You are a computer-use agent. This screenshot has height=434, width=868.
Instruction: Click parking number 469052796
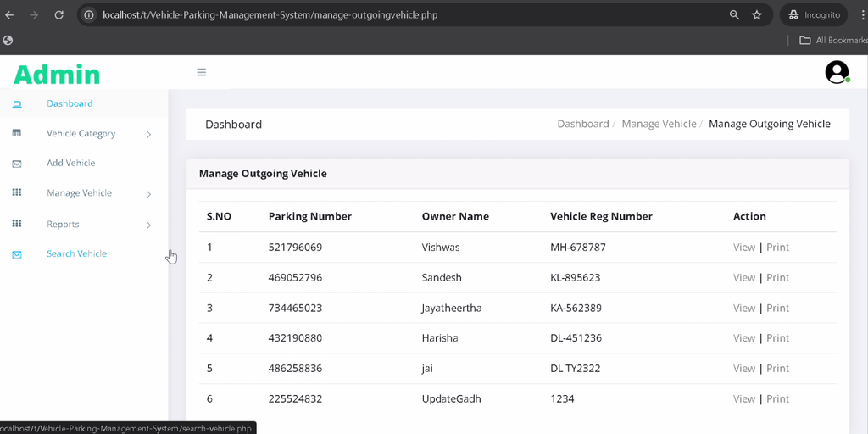point(295,277)
